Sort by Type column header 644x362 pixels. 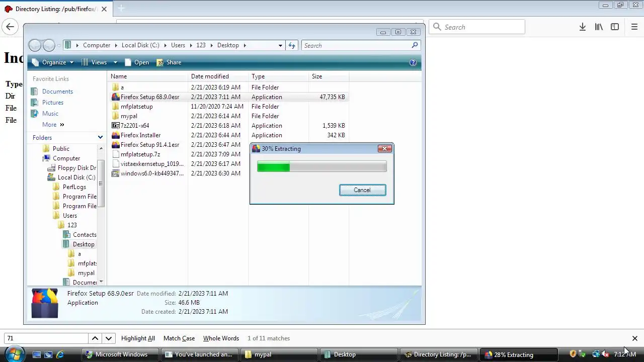(278, 76)
